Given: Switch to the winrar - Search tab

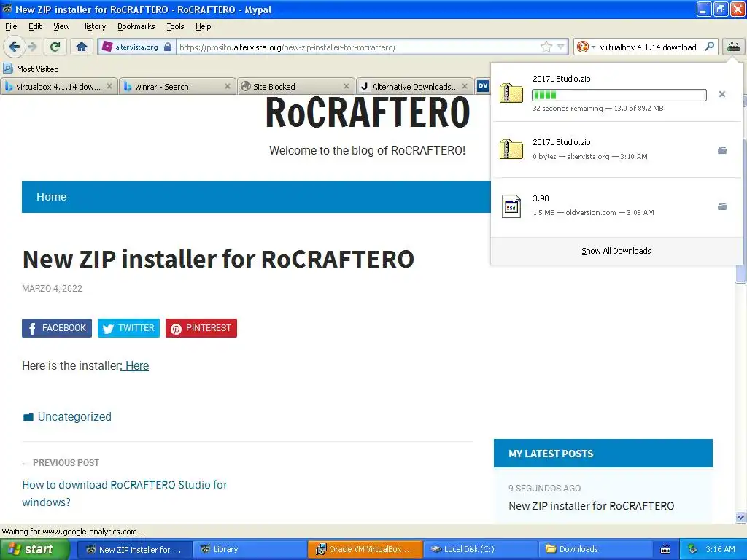Looking at the screenshot, I should pos(177,87).
